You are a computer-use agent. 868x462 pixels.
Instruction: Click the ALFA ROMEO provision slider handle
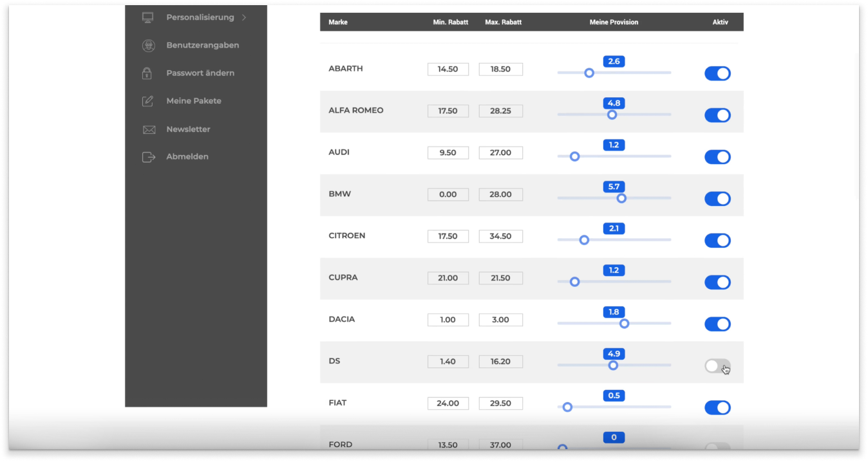coord(612,115)
